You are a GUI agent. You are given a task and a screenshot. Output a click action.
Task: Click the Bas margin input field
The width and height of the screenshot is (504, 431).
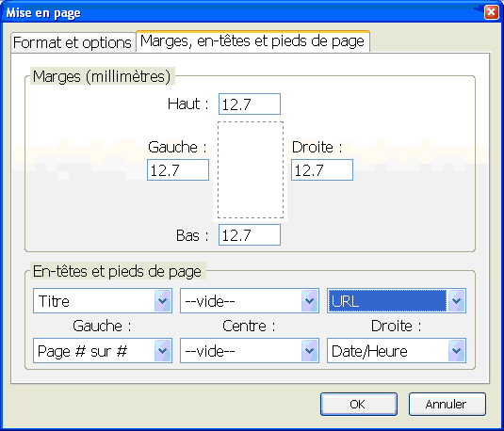coord(250,235)
